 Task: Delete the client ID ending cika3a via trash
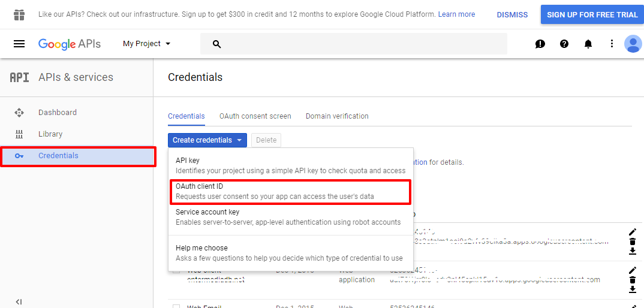(x=633, y=241)
